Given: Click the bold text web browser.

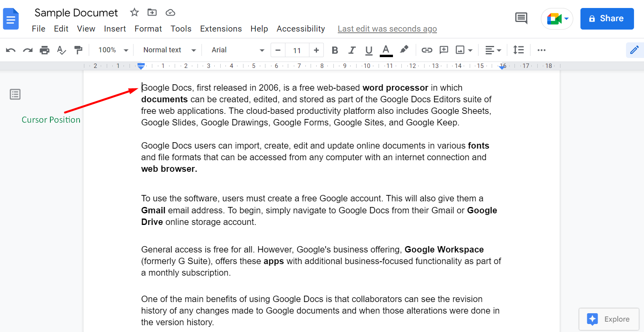Looking at the screenshot, I should [169, 169].
